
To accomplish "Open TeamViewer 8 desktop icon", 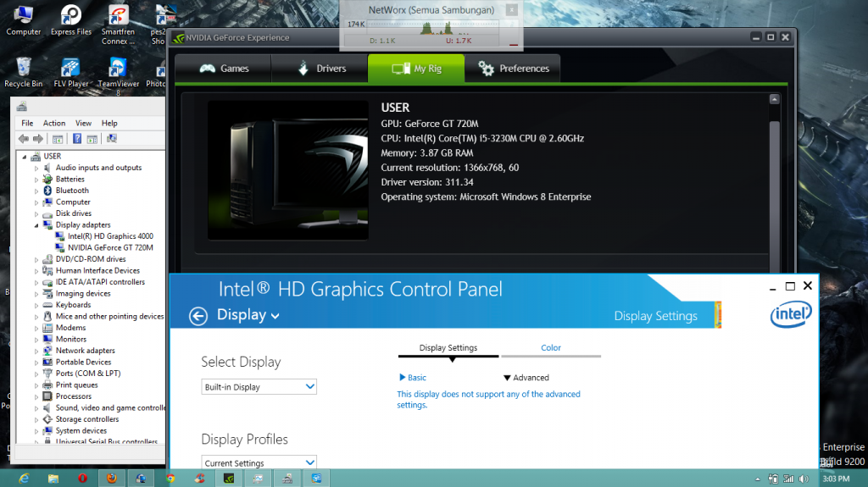I will 118,76.
